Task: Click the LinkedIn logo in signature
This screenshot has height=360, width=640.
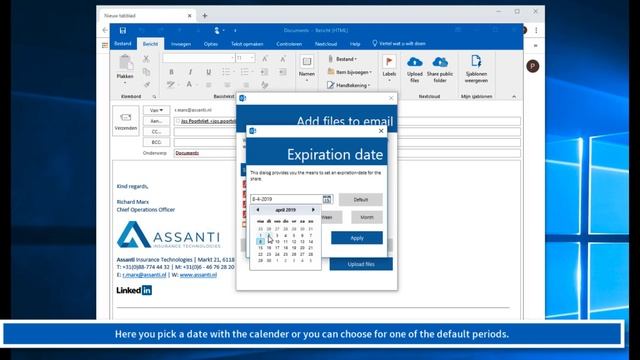Action: tap(134, 290)
